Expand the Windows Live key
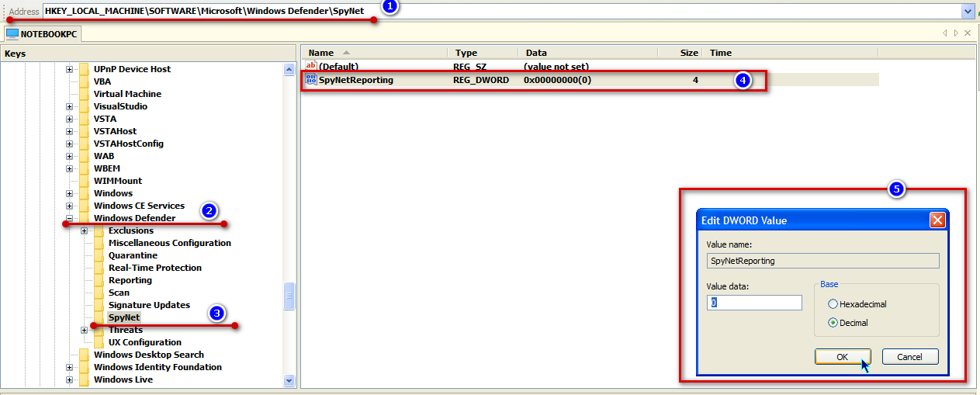This screenshot has height=395, width=980. click(69, 379)
